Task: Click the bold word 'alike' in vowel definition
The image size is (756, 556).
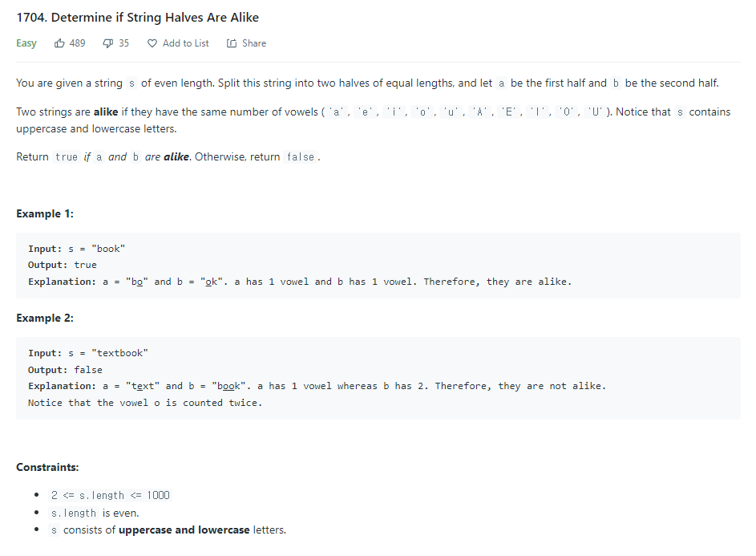Action: click(x=106, y=112)
